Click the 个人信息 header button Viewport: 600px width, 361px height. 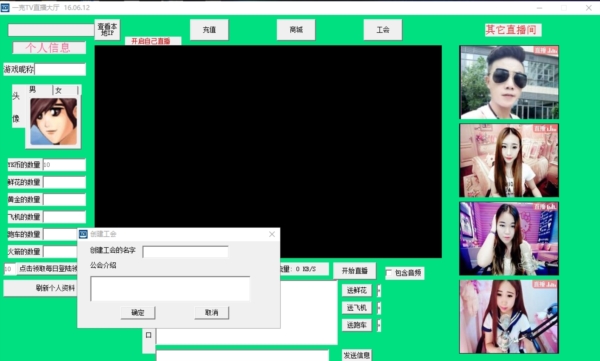click(49, 47)
